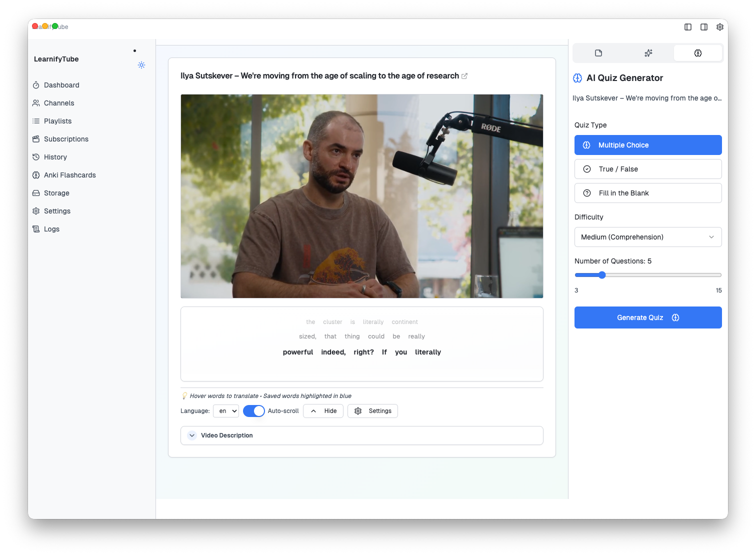Open app settings via gear icon
Image resolution: width=756 pixels, height=556 pixels.
[x=720, y=27]
